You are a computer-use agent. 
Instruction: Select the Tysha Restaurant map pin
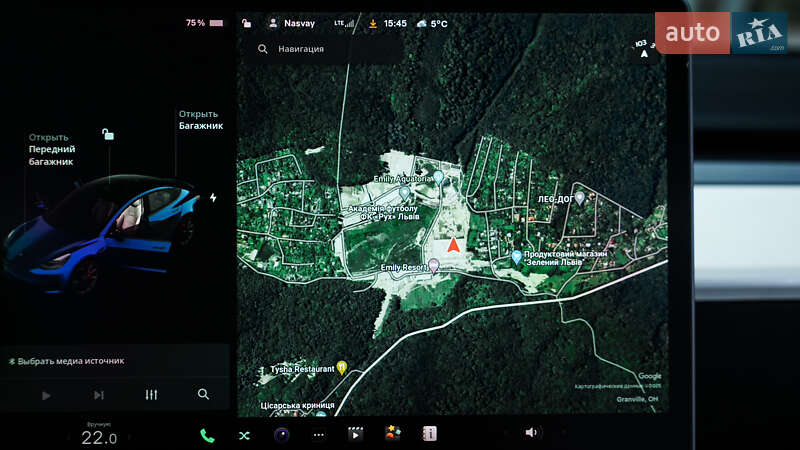pos(342,367)
